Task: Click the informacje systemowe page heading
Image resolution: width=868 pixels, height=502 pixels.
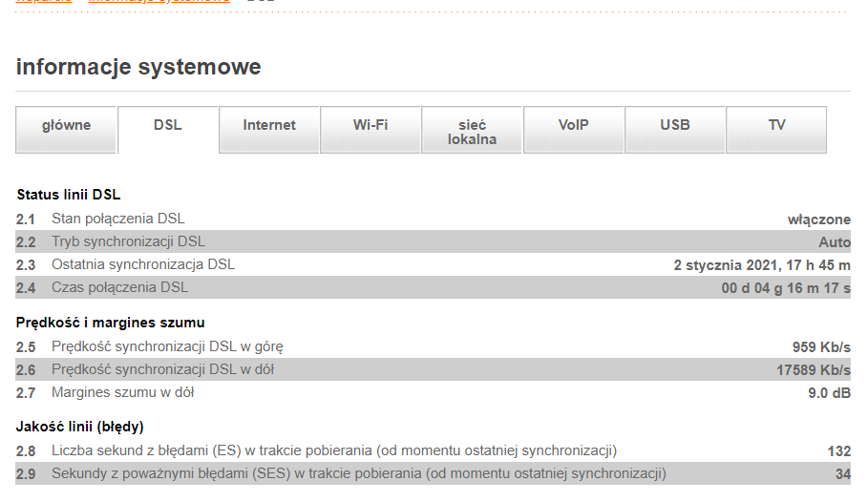Action: coord(138,67)
